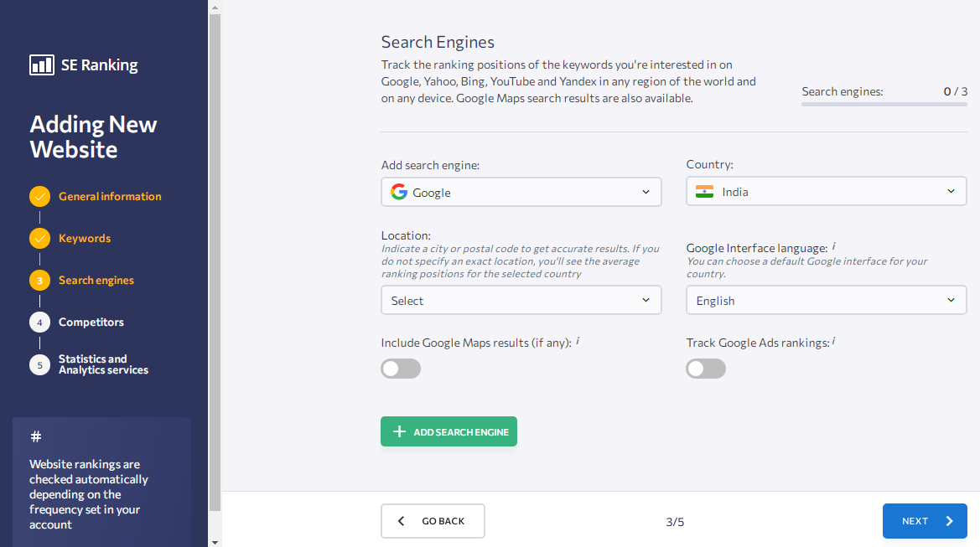This screenshot has height=547, width=980.
Task: Click the hash symbol in the tip box
Action: [x=36, y=436]
